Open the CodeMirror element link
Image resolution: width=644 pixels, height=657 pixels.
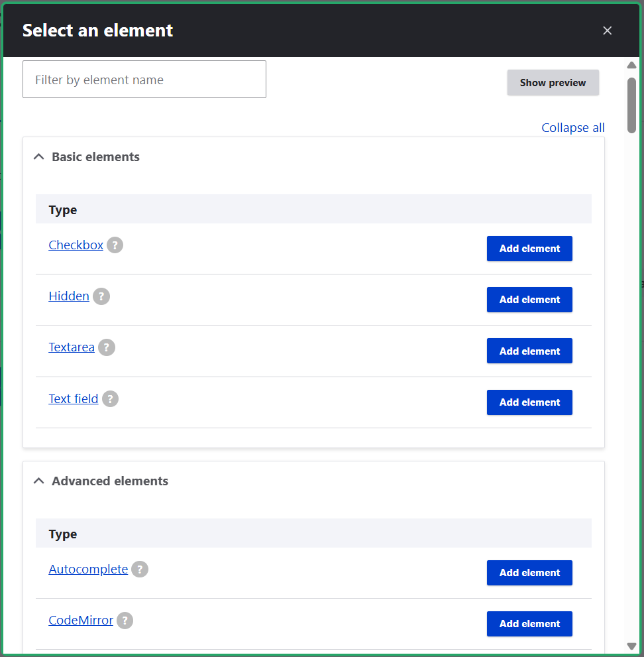[x=81, y=621]
